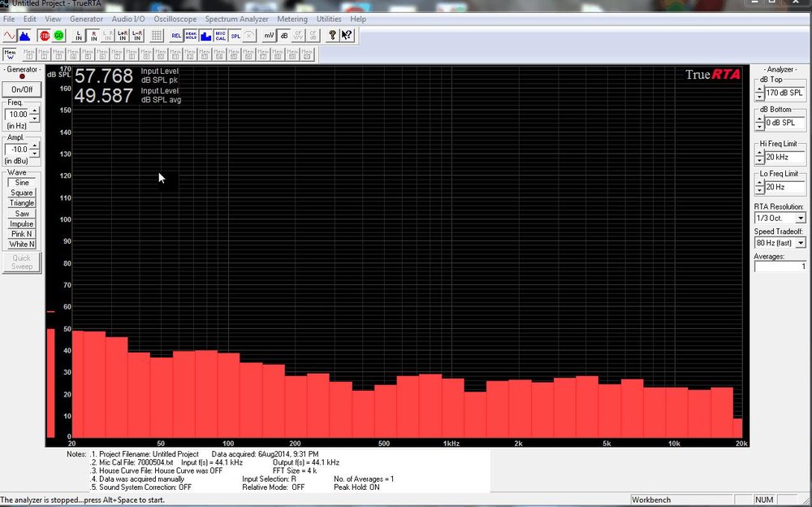Image resolution: width=812 pixels, height=507 pixels.
Task: Select the dB units icon
Action: tap(283, 36)
